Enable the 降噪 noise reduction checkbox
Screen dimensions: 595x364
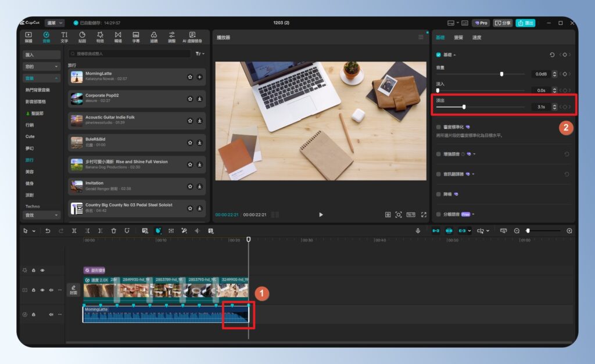(439, 194)
